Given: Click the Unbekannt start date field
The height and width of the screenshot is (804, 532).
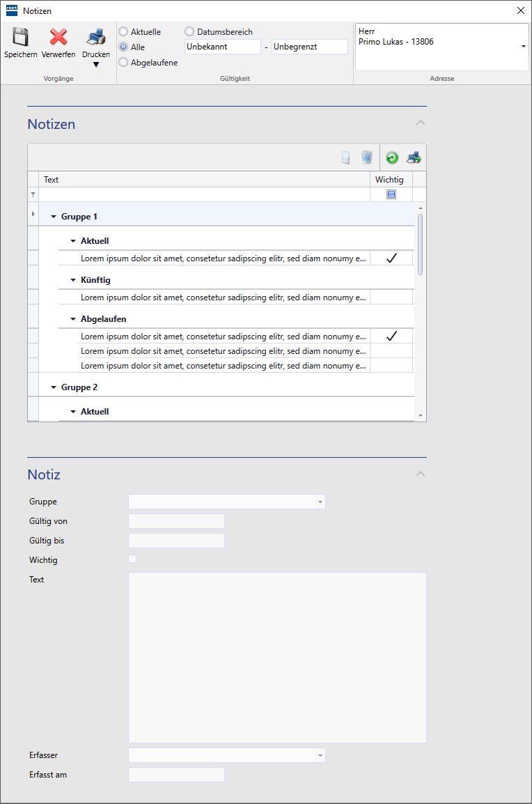Looking at the screenshot, I should pyautogui.click(x=222, y=47).
